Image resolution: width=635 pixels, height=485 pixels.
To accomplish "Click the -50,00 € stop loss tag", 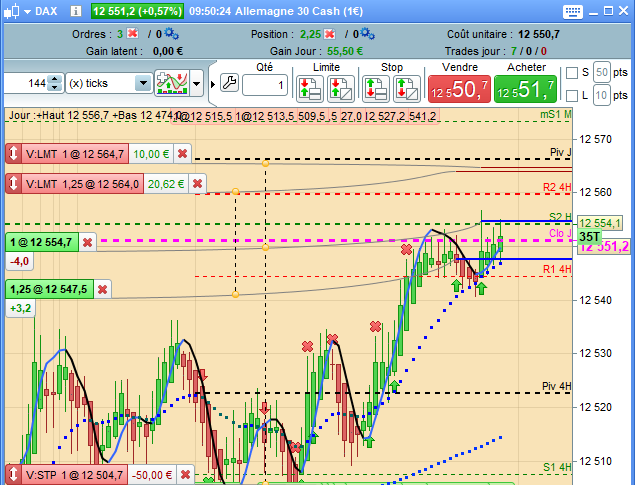I will coord(152,474).
